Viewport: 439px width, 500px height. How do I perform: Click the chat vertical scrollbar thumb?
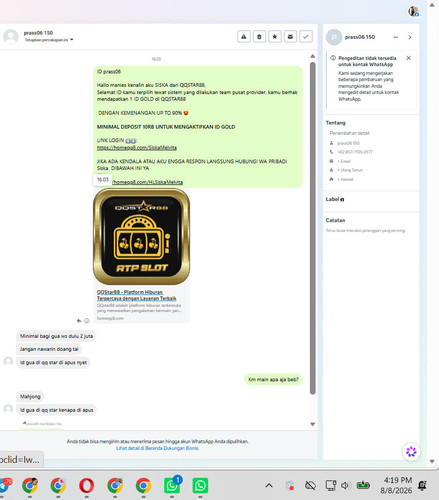312,228
